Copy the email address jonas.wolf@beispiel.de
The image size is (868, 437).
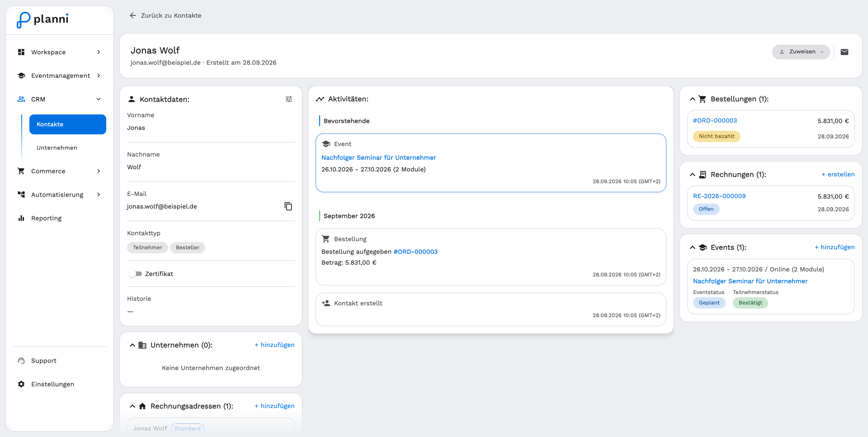click(288, 206)
